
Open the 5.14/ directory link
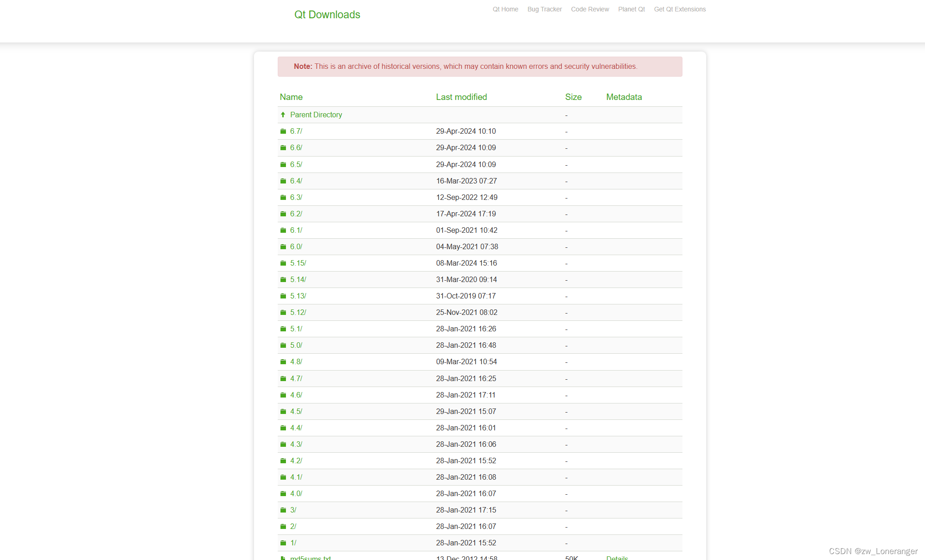tap(298, 279)
